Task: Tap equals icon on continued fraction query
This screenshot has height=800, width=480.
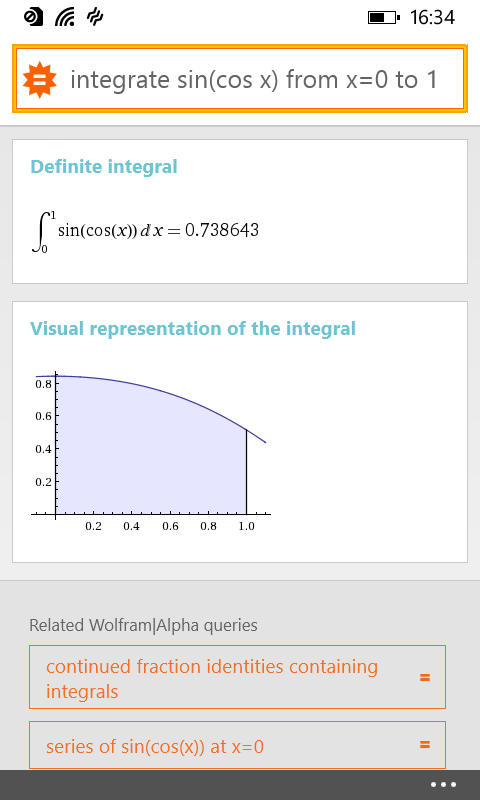Action: pyautogui.click(x=424, y=678)
